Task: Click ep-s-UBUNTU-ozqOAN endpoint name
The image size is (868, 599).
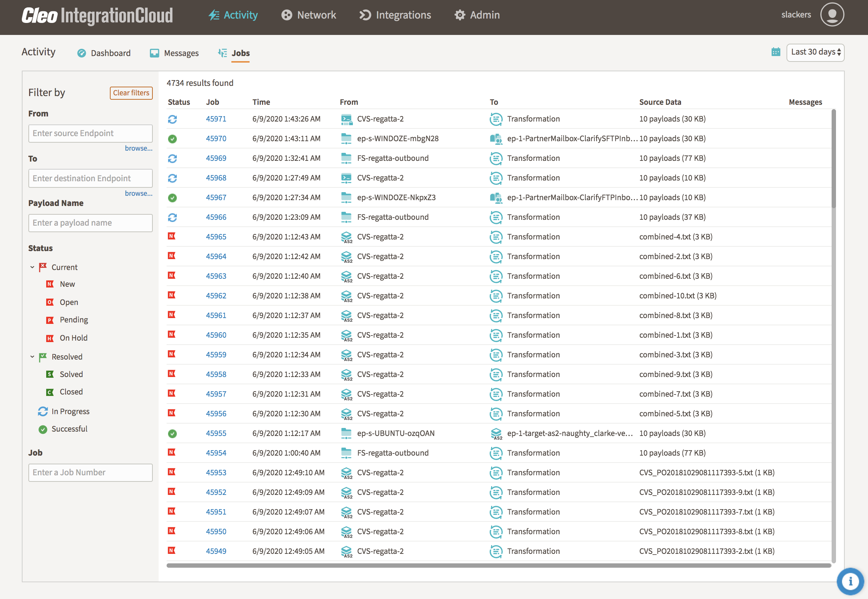Action: point(396,433)
